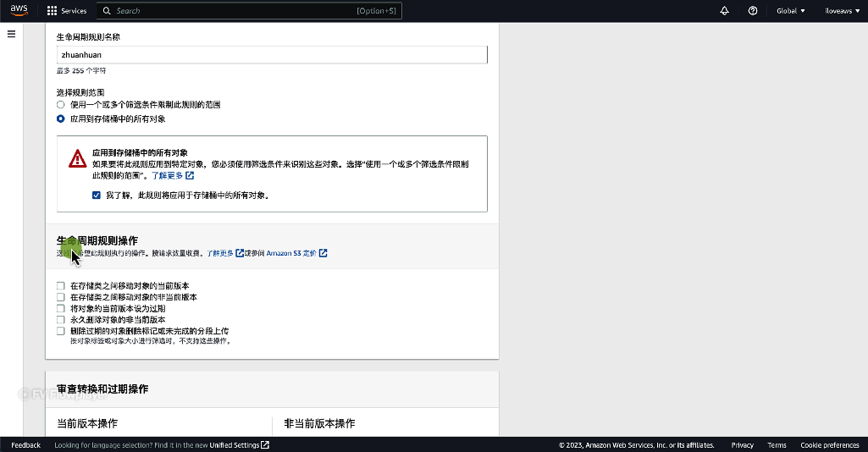This screenshot has height=452, width=868.
Task: Click the Feedback button in footer
Action: [x=26, y=445]
